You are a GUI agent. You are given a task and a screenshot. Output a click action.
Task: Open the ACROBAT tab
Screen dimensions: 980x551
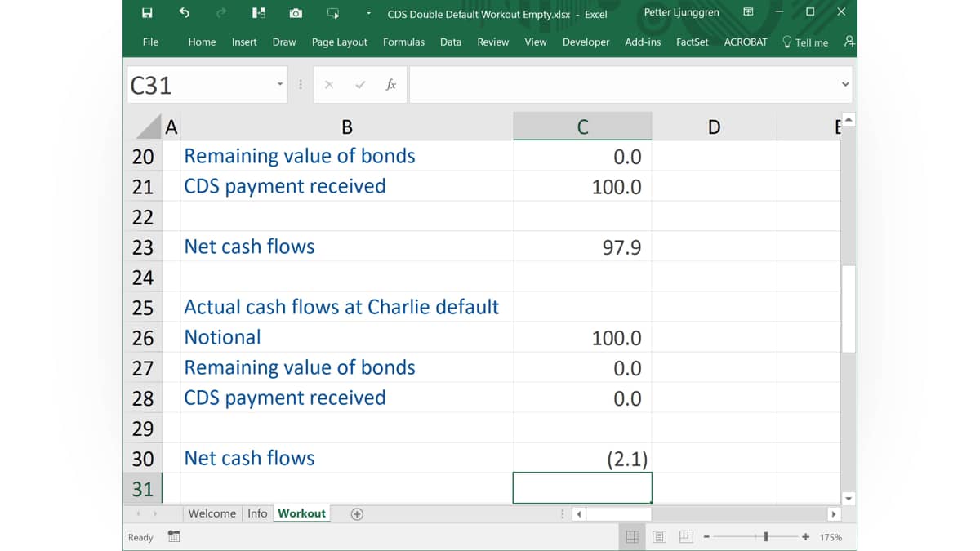746,42
